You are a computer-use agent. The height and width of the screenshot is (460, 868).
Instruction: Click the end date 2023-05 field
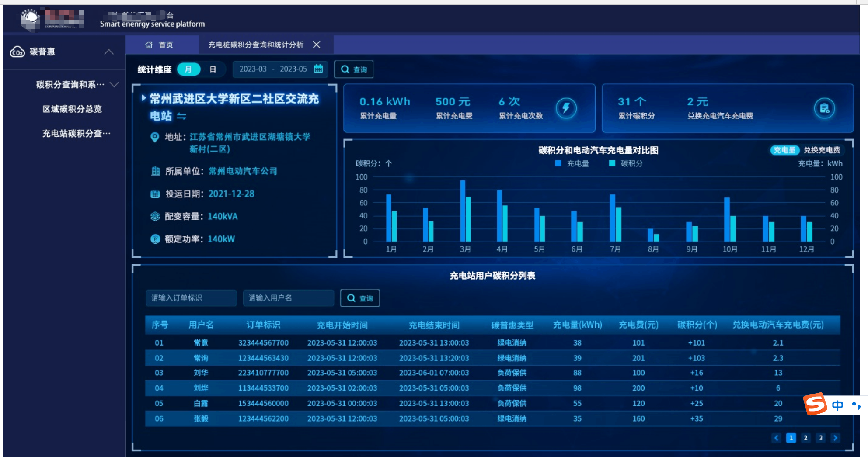[x=293, y=69]
